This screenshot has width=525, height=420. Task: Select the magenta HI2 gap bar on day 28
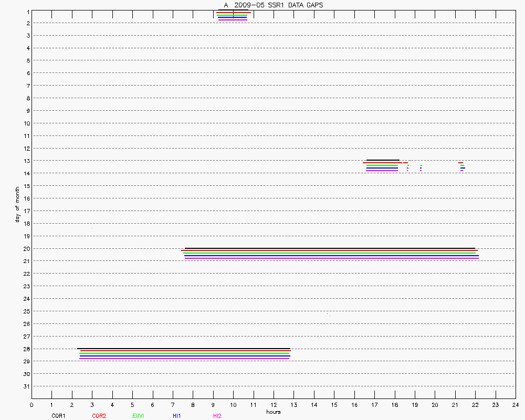pyautogui.click(x=184, y=359)
